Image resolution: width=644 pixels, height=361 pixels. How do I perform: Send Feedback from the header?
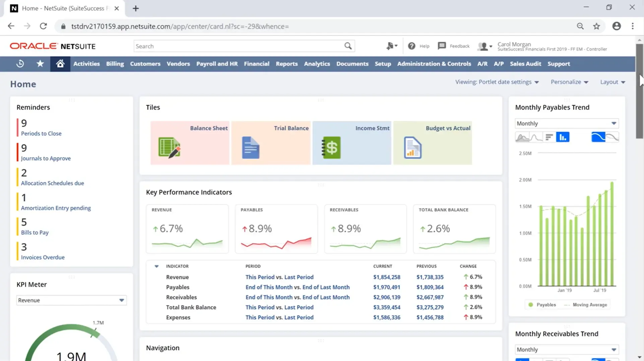point(453,46)
